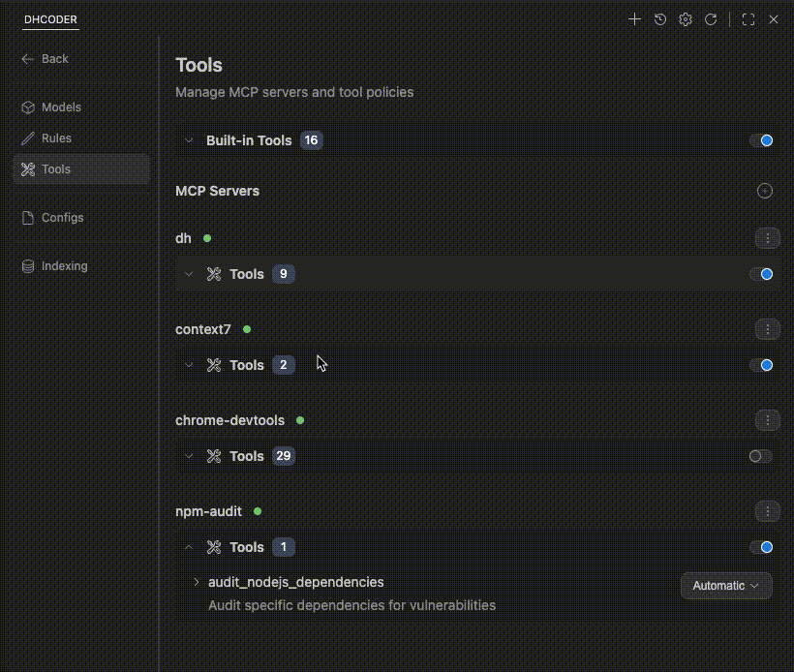Open the Automatic policy dropdown
Image resolution: width=794 pixels, height=672 pixels.
(x=726, y=586)
